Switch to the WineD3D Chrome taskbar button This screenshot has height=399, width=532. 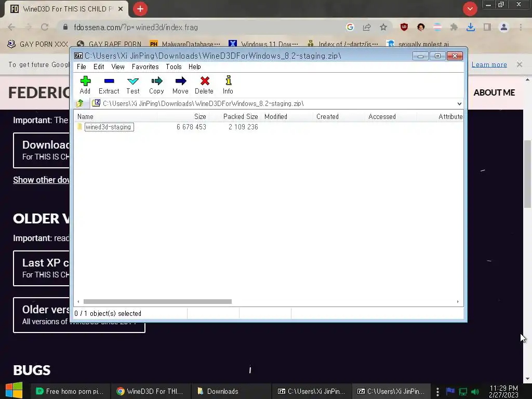pyautogui.click(x=150, y=391)
